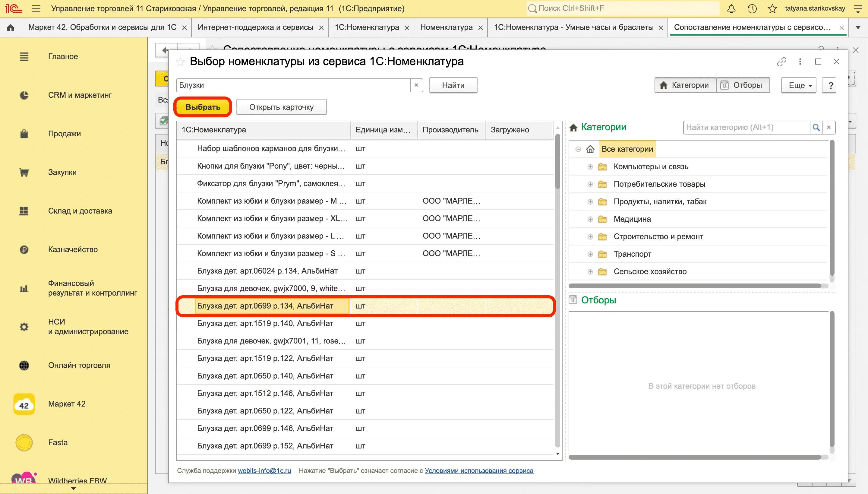This screenshot has height=494, width=868.
Task: Expand Потребительские товары category
Action: (590, 184)
